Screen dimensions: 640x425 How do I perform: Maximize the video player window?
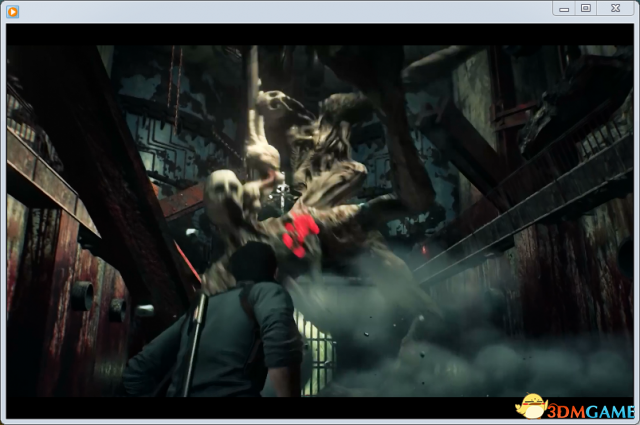[x=586, y=9]
